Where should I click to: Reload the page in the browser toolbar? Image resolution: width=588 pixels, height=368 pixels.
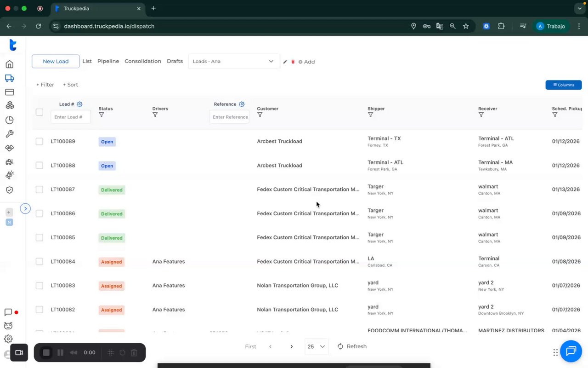[39, 26]
